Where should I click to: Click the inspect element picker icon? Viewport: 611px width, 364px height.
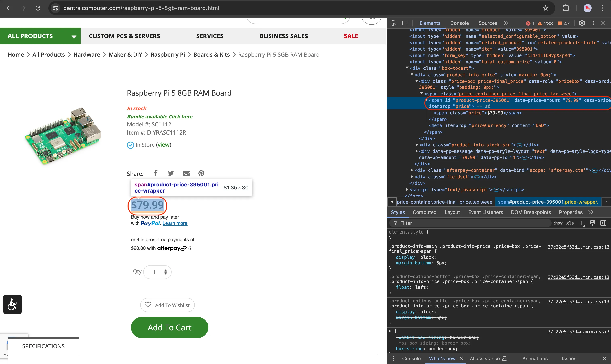393,23
